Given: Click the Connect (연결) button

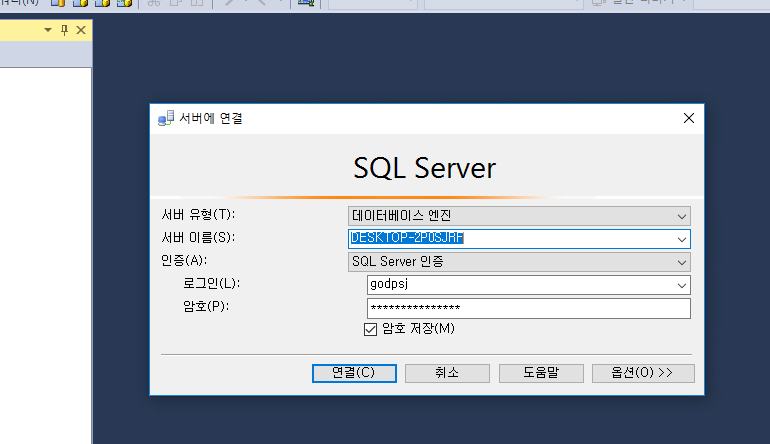Looking at the screenshot, I should (x=354, y=373).
